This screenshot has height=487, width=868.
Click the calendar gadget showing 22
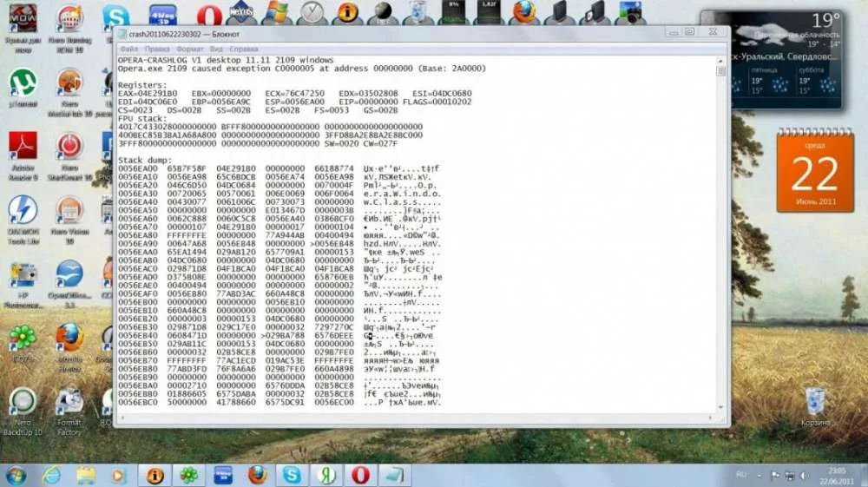pos(815,170)
